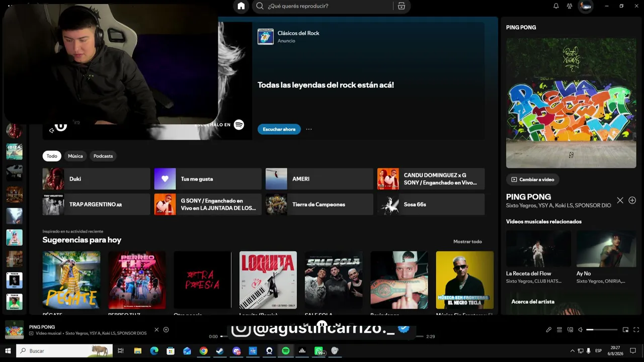Open the La Receta del Flow graffiti artwork
Viewport: 644px width, 362px height.
coord(571,103)
